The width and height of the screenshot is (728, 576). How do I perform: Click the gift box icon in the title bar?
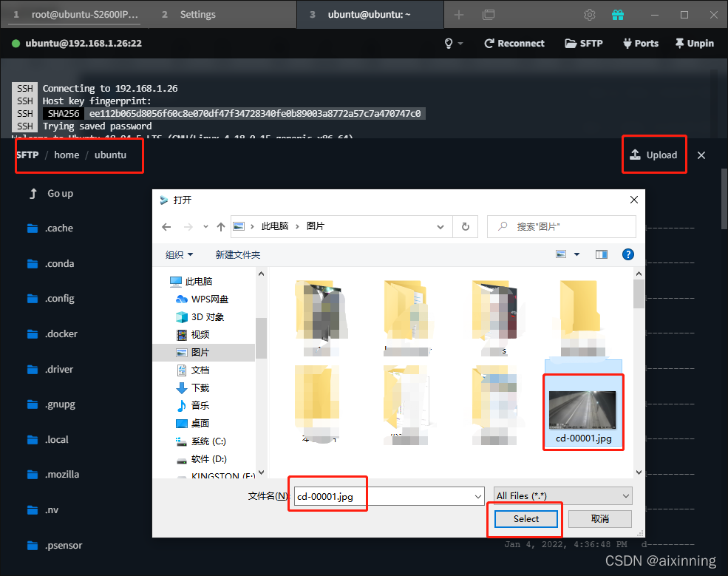coord(617,15)
